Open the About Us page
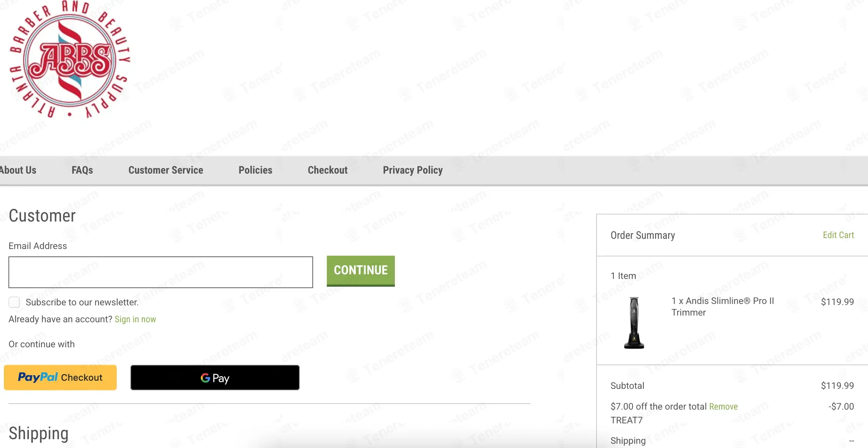 (18, 170)
